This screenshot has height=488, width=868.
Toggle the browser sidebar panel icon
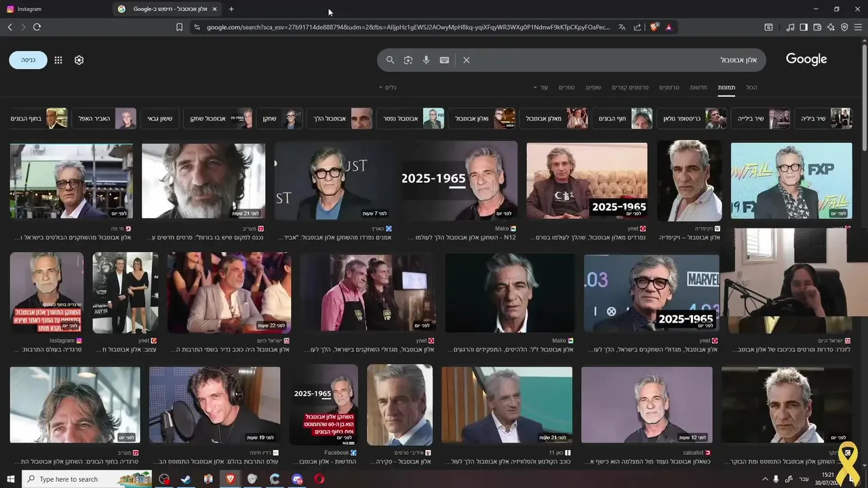804,27
